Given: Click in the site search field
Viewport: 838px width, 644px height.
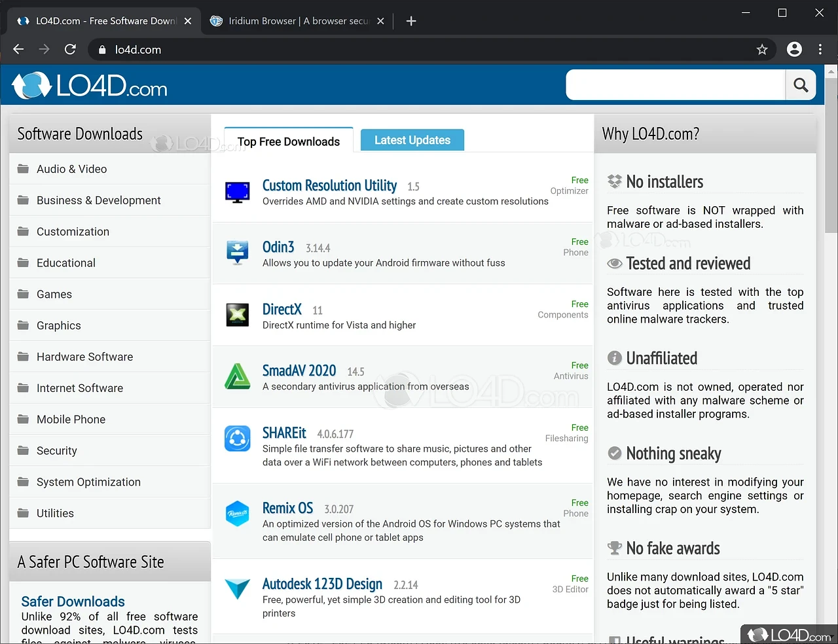Looking at the screenshot, I should 674,85.
